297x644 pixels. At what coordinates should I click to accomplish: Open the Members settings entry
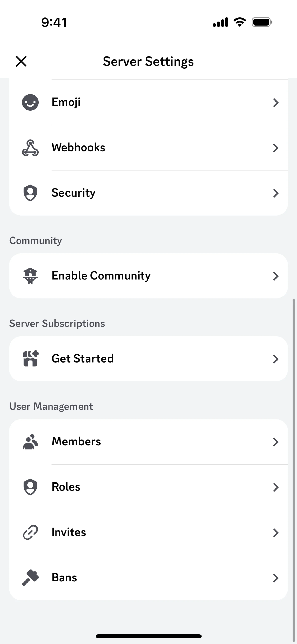tap(76, 441)
